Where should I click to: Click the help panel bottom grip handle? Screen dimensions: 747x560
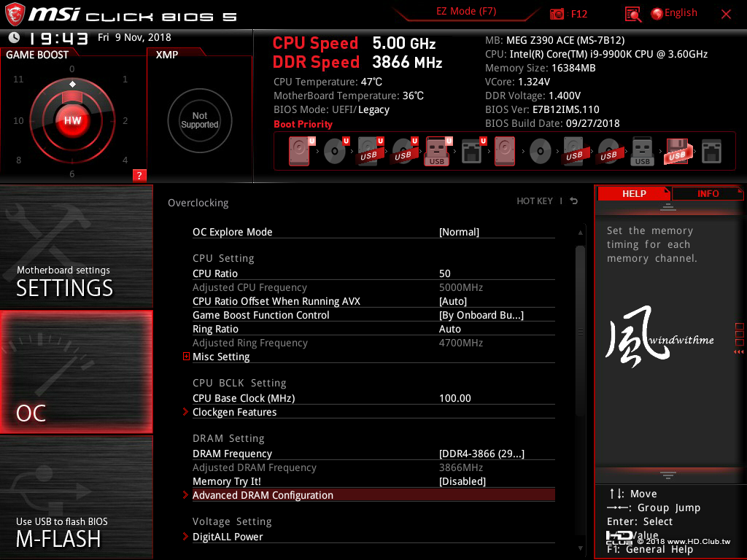tap(668, 475)
